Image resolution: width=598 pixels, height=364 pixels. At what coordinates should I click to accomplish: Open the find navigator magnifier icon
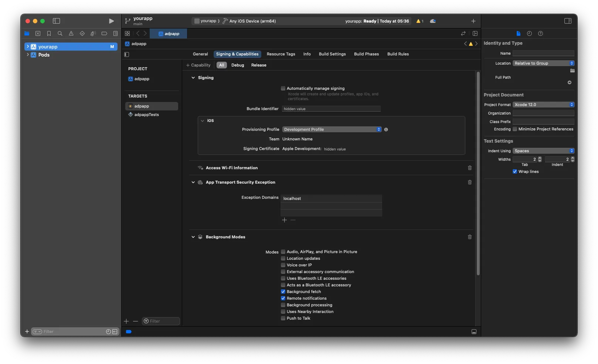[x=60, y=34]
